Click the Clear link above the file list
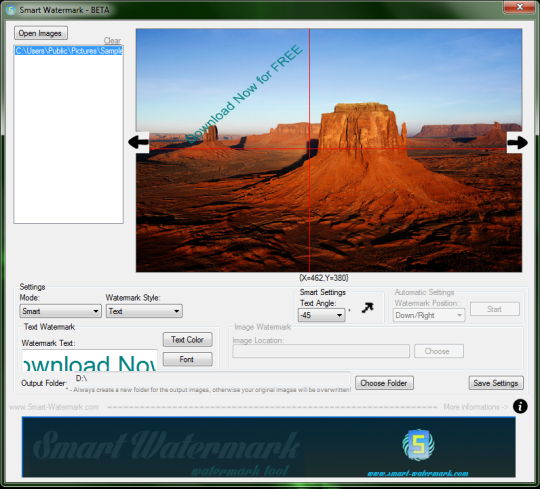 (x=112, y=41)
